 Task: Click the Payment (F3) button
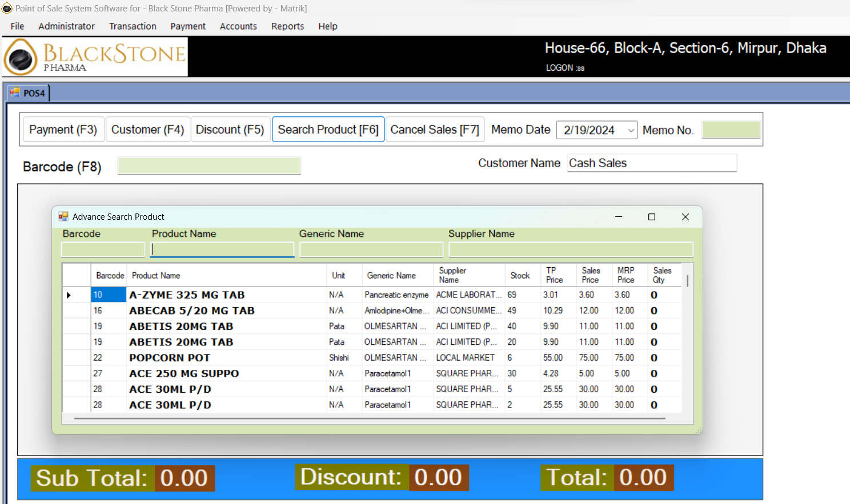63,130
